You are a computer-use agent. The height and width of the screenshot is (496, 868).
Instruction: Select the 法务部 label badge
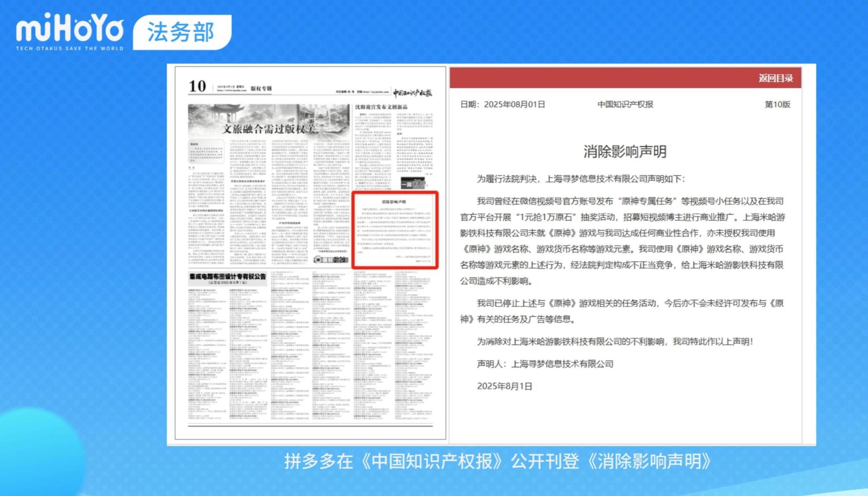(x=182, y=32)
